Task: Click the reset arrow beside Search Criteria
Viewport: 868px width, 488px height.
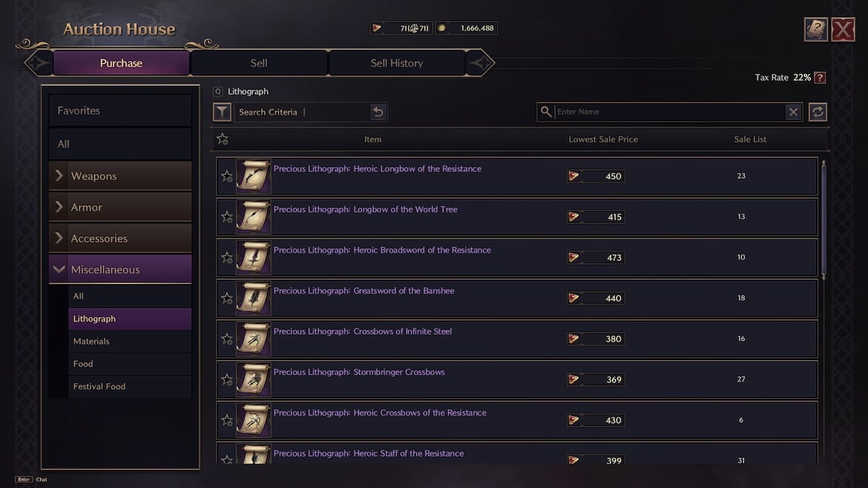Action: (x=378, y=112)
